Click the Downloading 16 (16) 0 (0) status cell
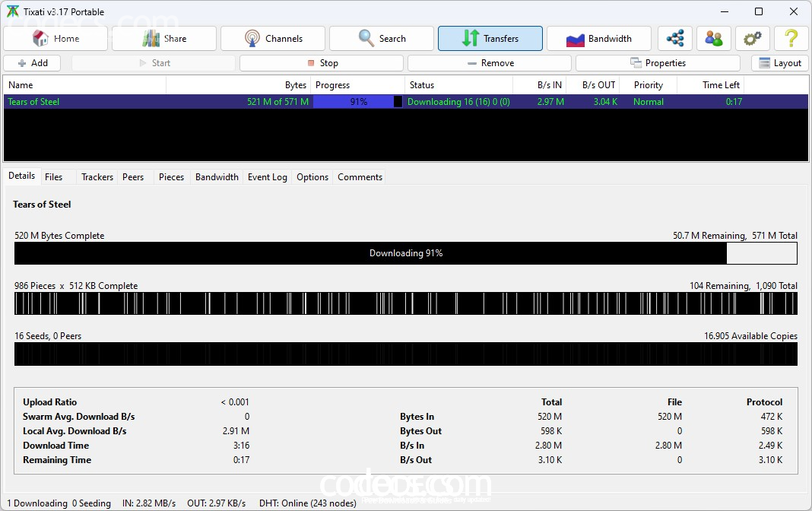Image resolution: width=812 pixels, height=511 pixels. point(458,101)
